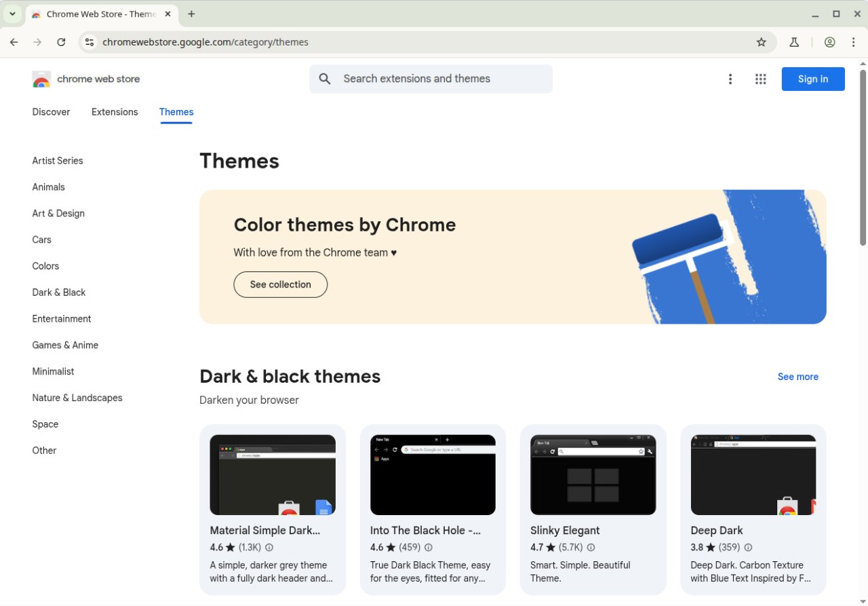
Task: Follow the See more link for dark themes
Action: coord(797,377)
